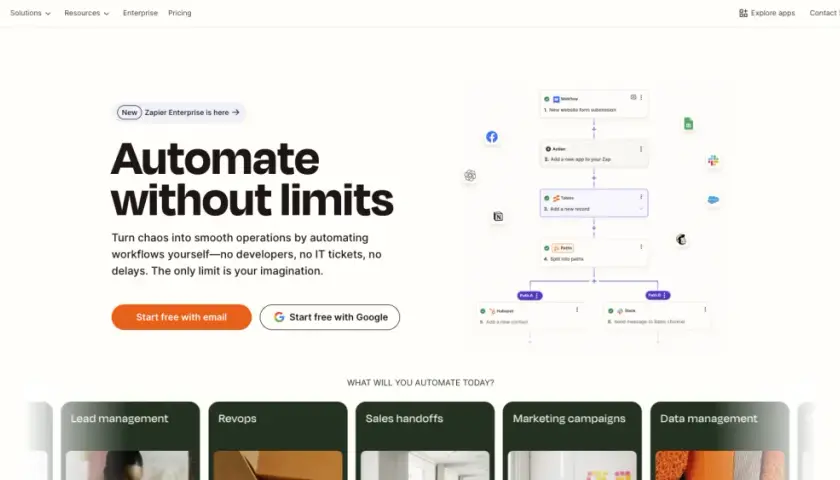
Task: Open the Pricing nav item
Action: tap(179, 13)
